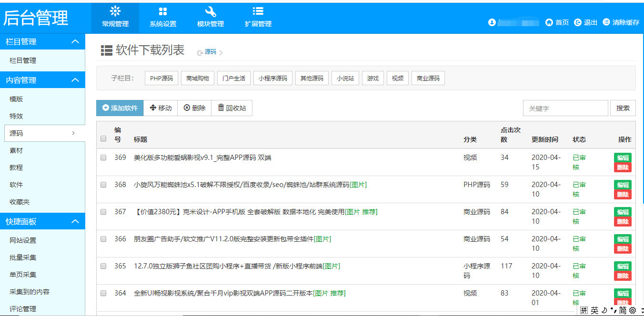The image size is (644, 316).
Task: Open 模块管理 wrench icon in header
Action: [211, 12]
